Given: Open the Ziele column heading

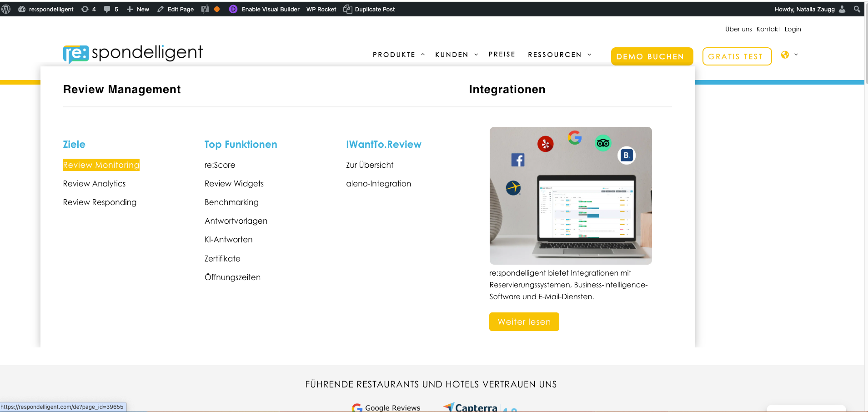Looking at the screenshot, I should [74, 145].
